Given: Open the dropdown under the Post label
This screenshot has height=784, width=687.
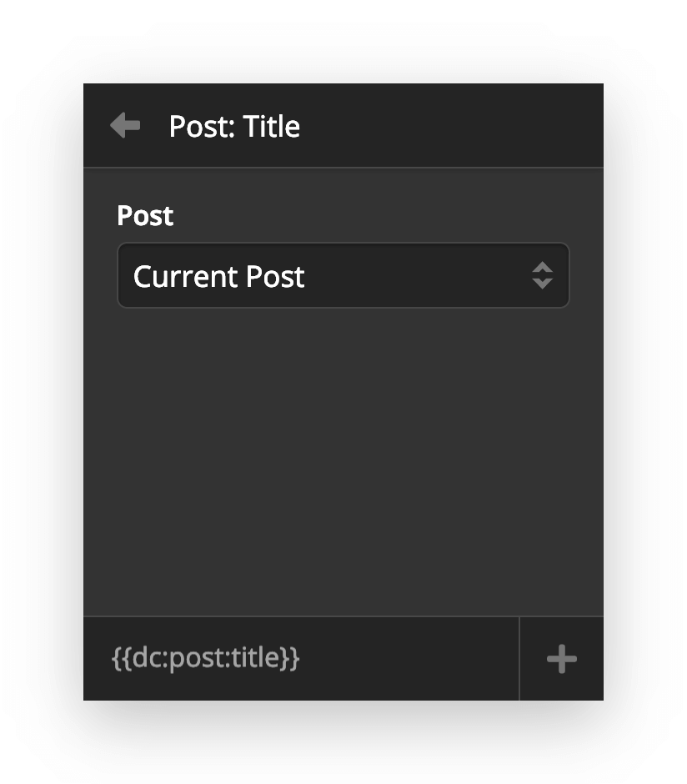Looking at the screenshot, I should (x=343, y=275).
